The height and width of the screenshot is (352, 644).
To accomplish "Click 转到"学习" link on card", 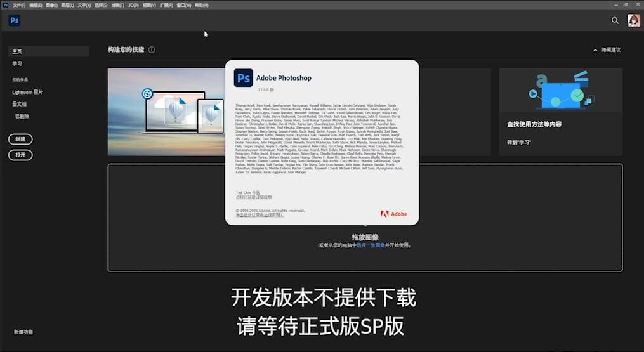I will (x=519, y=142).
